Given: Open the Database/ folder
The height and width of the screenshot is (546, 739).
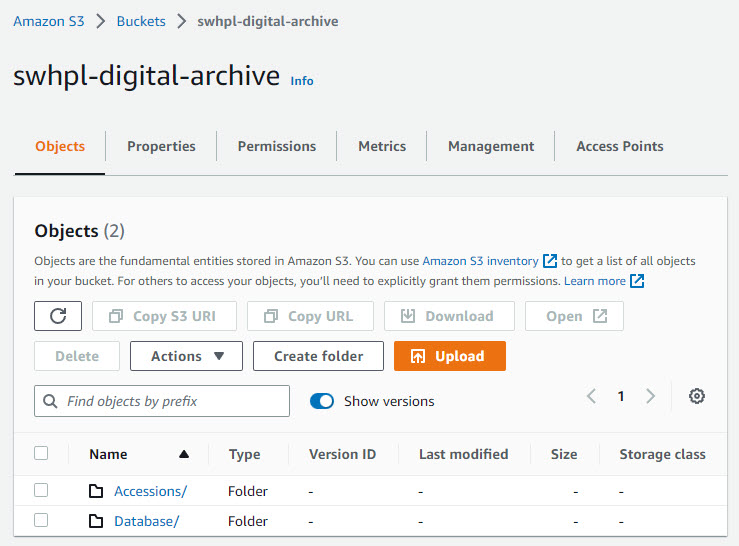Looking at the screenshot, I should pos(147,521).
